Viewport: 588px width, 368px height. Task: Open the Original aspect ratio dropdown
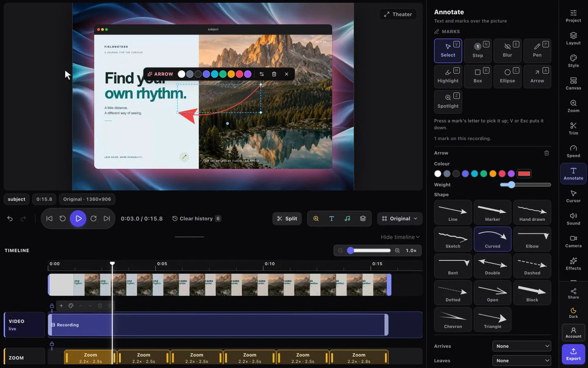[400, 218]
